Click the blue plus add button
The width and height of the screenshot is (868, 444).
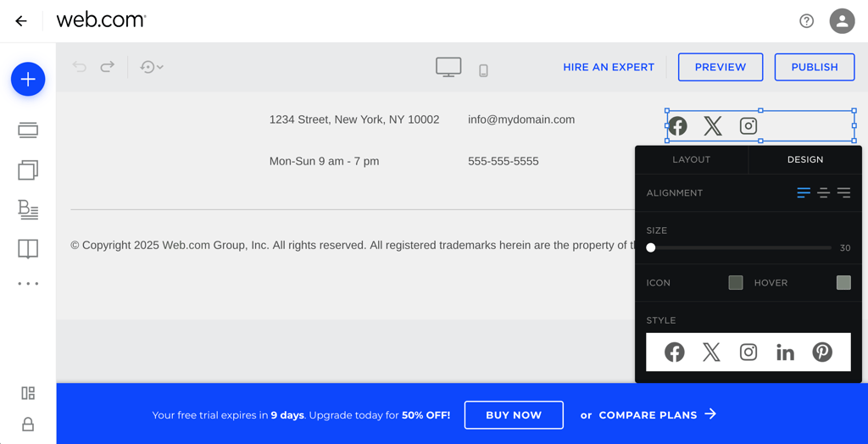(28, 79)
